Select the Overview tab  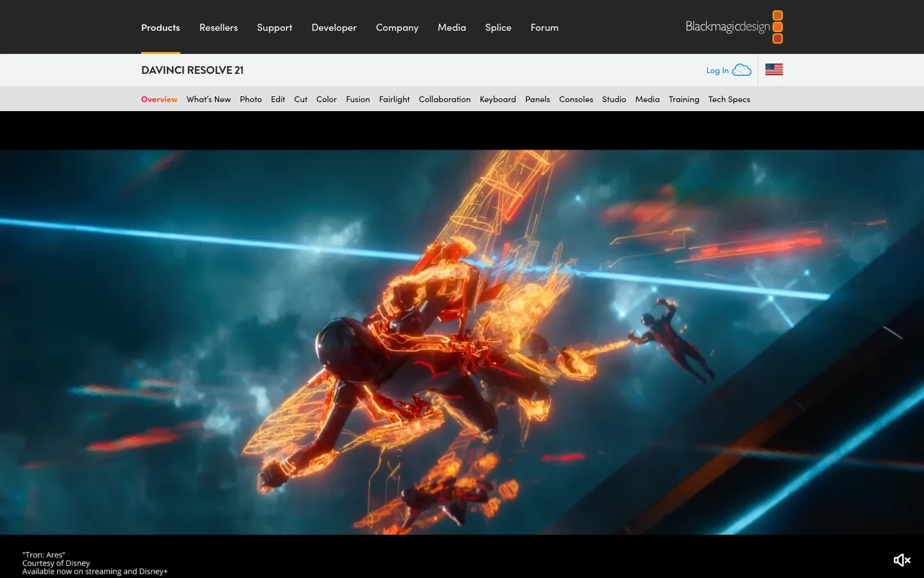(x=159, y=100)
